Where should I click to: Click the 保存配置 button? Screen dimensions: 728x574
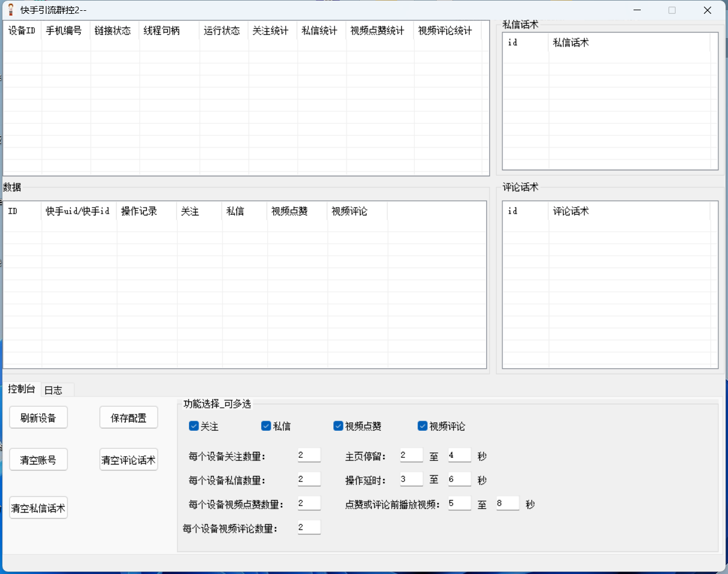128,417
